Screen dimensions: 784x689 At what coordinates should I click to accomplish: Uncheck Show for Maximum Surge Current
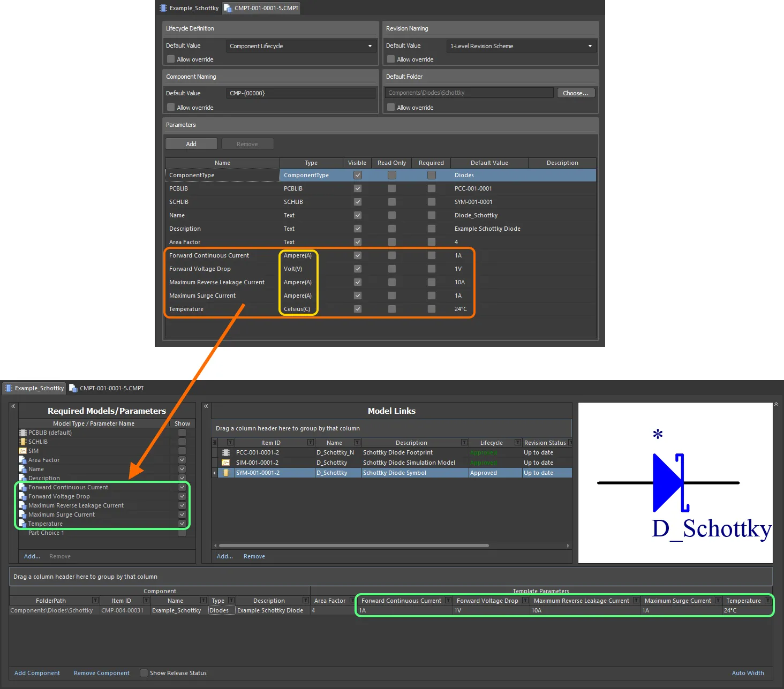(x=182, y=514)
